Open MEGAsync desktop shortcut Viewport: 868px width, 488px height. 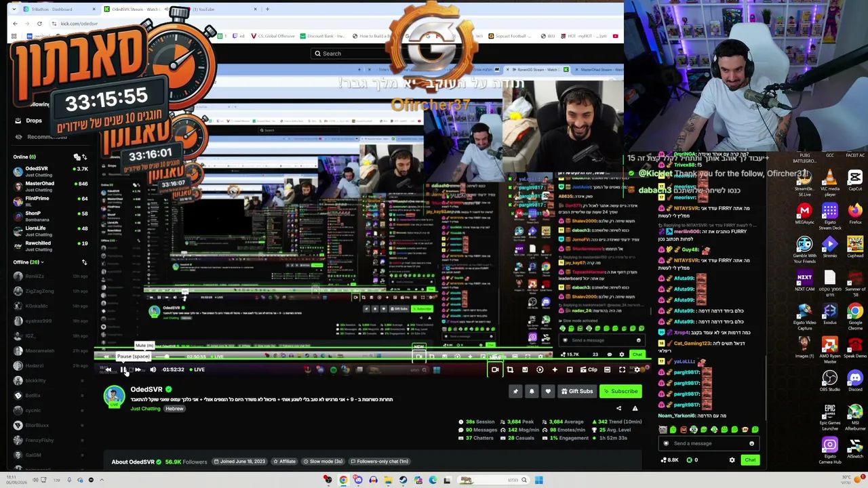804,214
